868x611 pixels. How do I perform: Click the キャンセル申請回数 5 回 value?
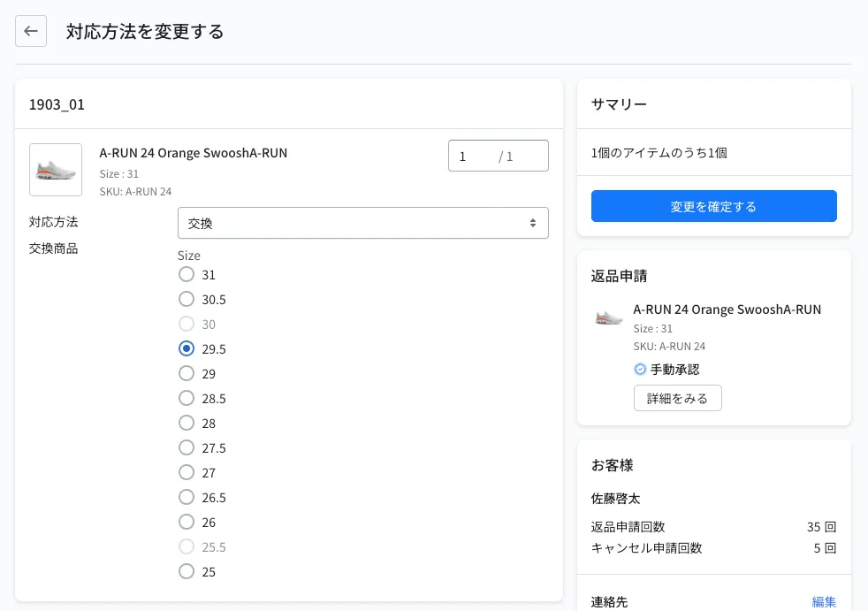click(825, 548)
